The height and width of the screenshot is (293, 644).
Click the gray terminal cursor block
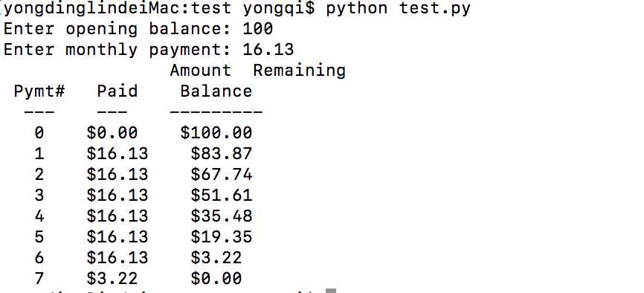point(331,291)
